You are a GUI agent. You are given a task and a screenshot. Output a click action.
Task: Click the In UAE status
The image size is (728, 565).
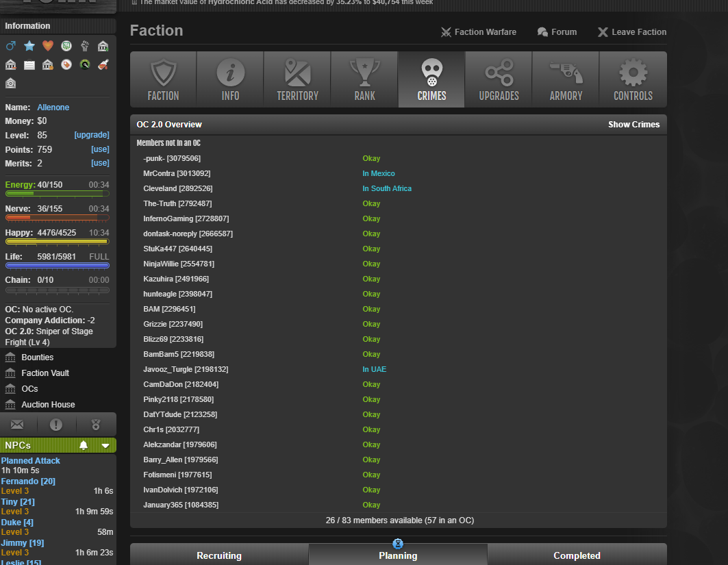374,369
